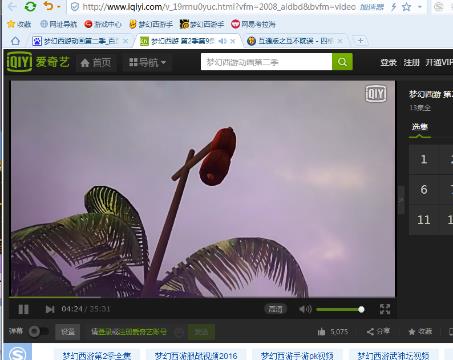Image resolution: width=453 pixels, height=360 pixels.
Task: Open the 网址导航 bookmark
Action: [58, 24]
